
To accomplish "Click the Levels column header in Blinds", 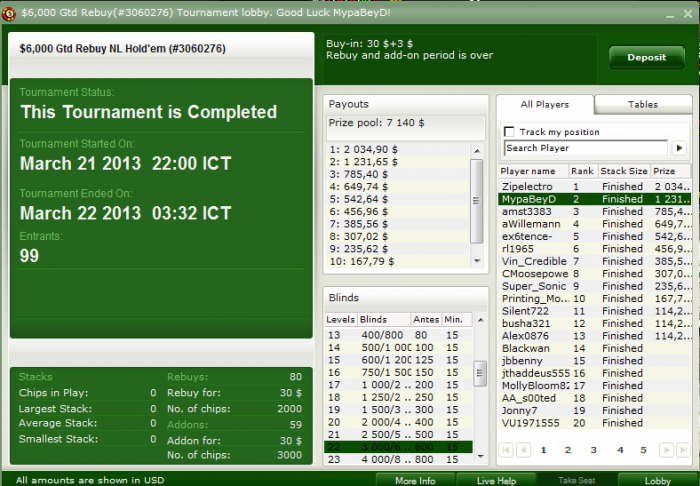I will tap(341, 320).
